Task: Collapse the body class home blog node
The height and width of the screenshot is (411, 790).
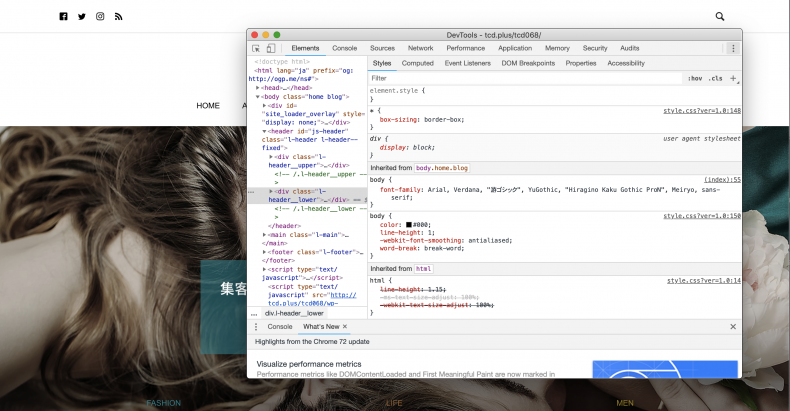Action: point(257,97)
